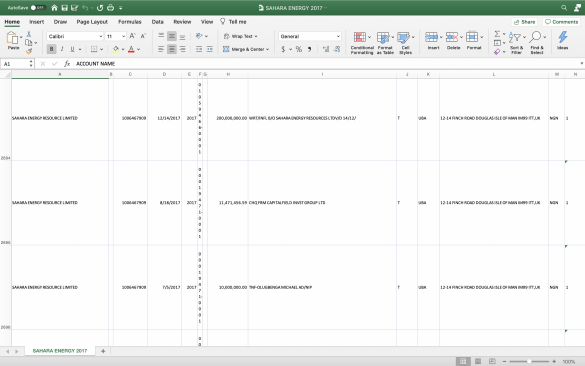Adjust the zoom slider in status bar
Viewport: 585px width, 366px height.
(x=529, y=361)
